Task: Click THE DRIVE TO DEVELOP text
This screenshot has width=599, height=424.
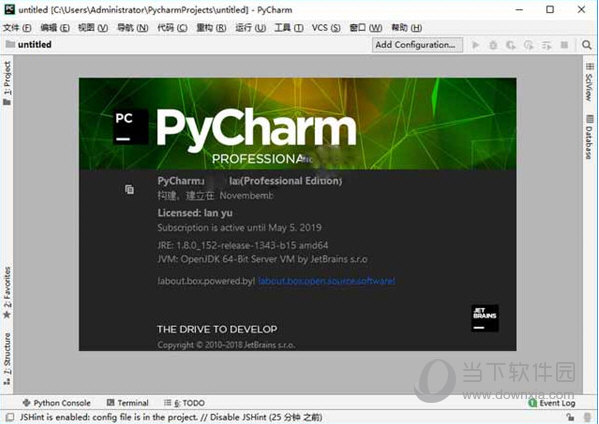Action: click(217, 329)
